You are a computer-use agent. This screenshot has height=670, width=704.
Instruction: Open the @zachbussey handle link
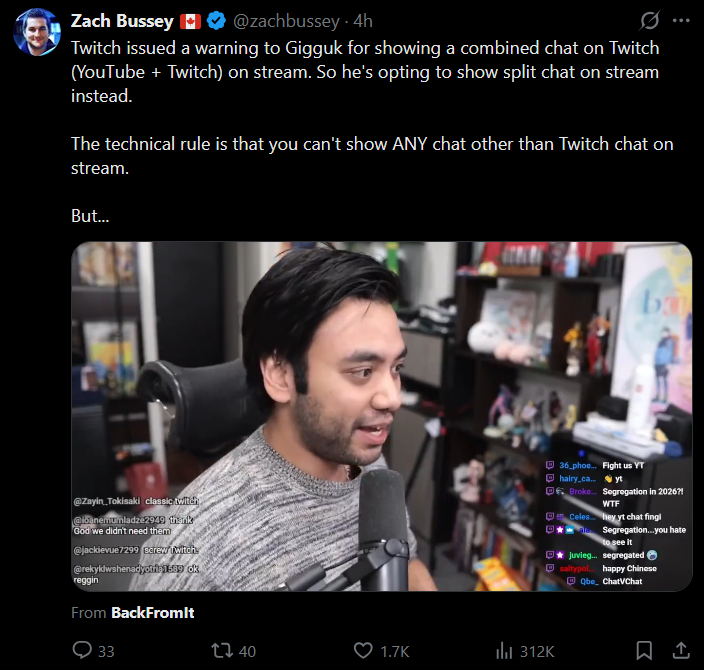pos(286,21)
